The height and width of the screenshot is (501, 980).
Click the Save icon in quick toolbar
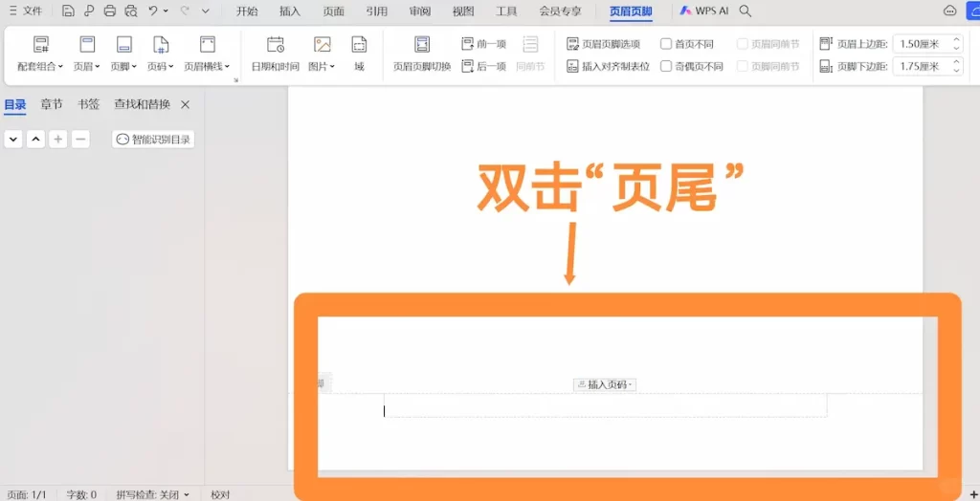[68, 11]
